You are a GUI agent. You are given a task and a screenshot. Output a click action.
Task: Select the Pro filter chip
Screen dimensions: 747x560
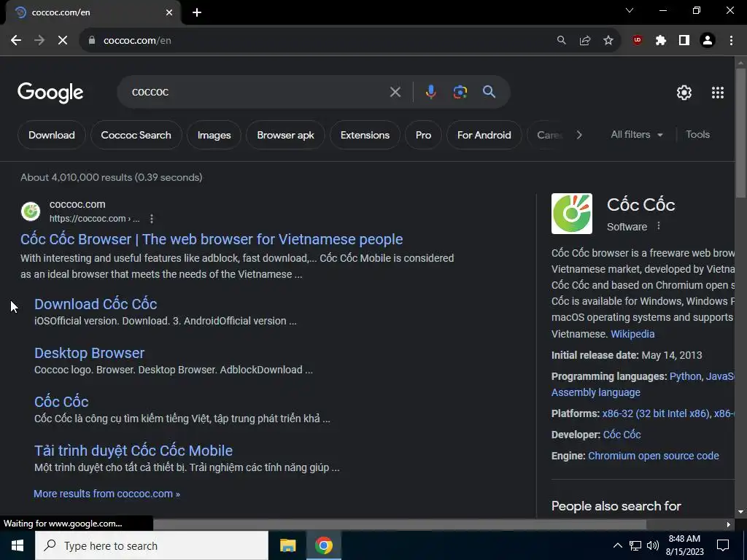pos(423,135)
